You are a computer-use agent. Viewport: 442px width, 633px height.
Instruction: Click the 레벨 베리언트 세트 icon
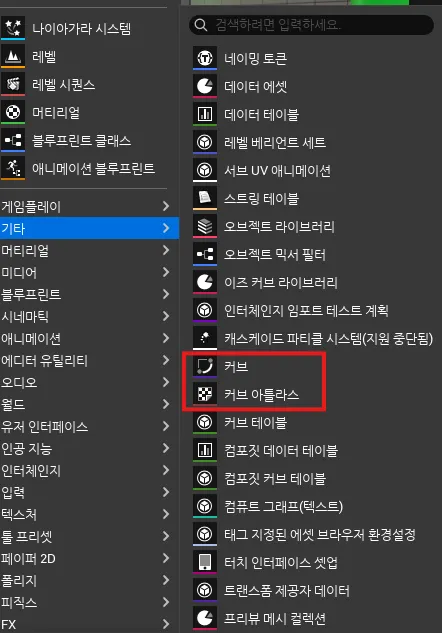[205, 142]
